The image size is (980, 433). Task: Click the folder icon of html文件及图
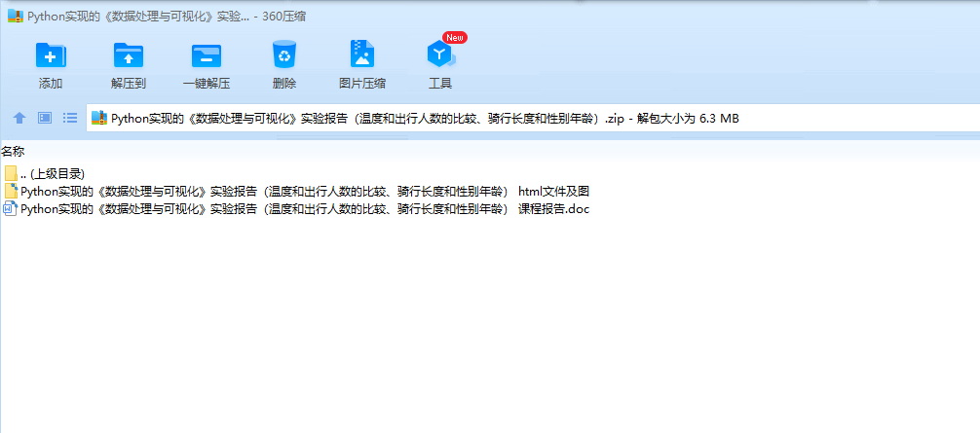[x=11, y=191]
